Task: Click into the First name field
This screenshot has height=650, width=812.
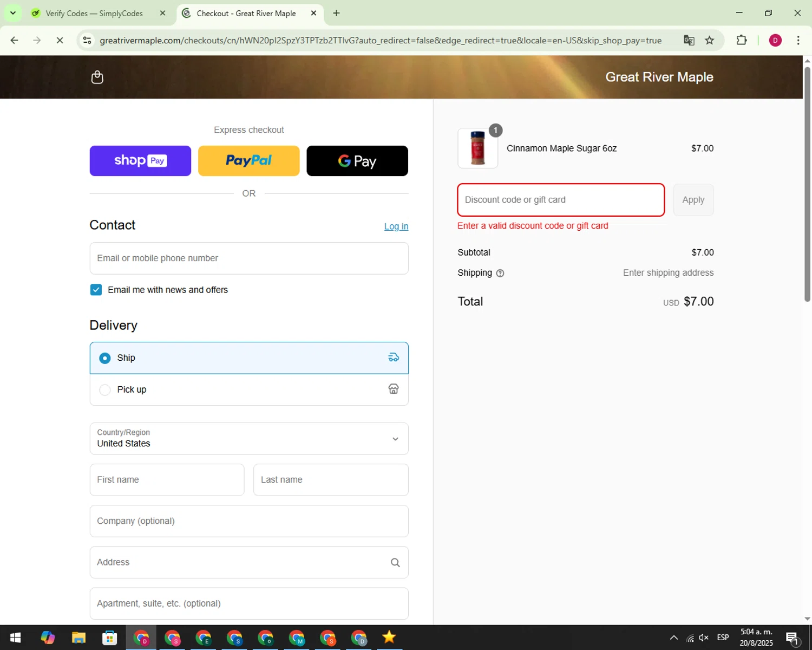Action: pos(167,480)
